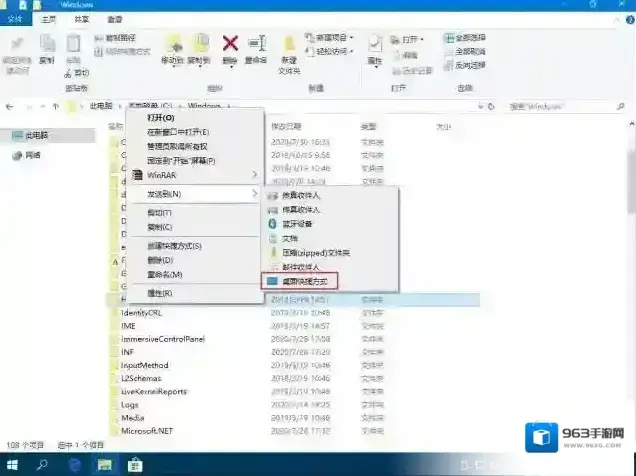636x476 pixels.
Task: Click 全部取消 (Select none) in ribbon
Action: pos(465,51)
